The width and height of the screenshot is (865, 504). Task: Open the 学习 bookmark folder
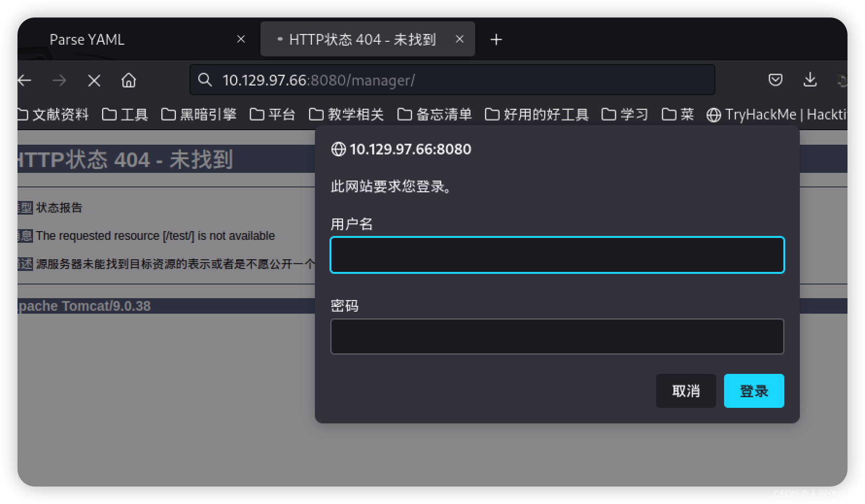[x=625, y=115]
